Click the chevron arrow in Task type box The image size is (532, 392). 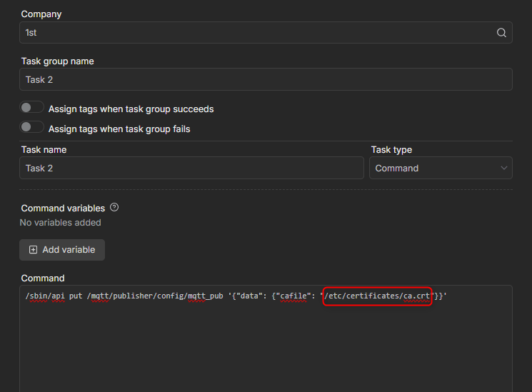pyautogui.click(x=503, y=169)
